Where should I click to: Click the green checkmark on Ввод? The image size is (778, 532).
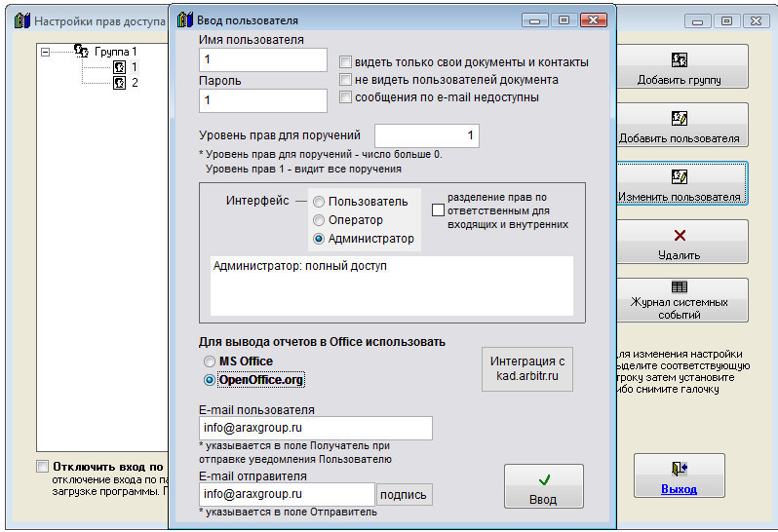(544, 479)
